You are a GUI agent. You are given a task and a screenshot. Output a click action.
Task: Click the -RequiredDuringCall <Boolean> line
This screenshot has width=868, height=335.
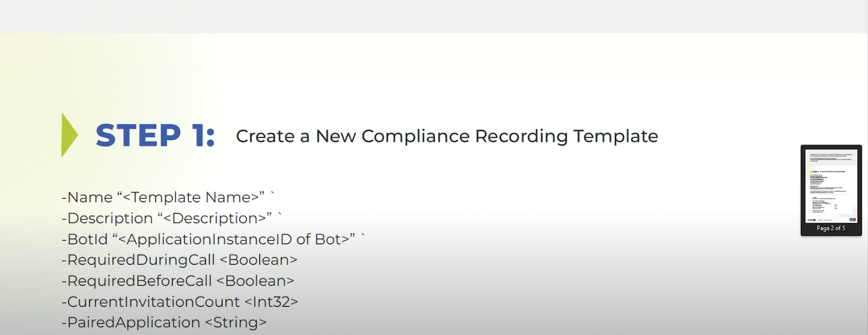pyautogui.click(x=179, y=260)
